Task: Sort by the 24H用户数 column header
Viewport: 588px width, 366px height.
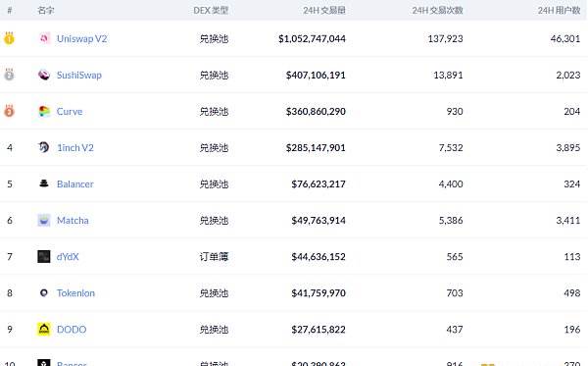Action: click(560, 10)
